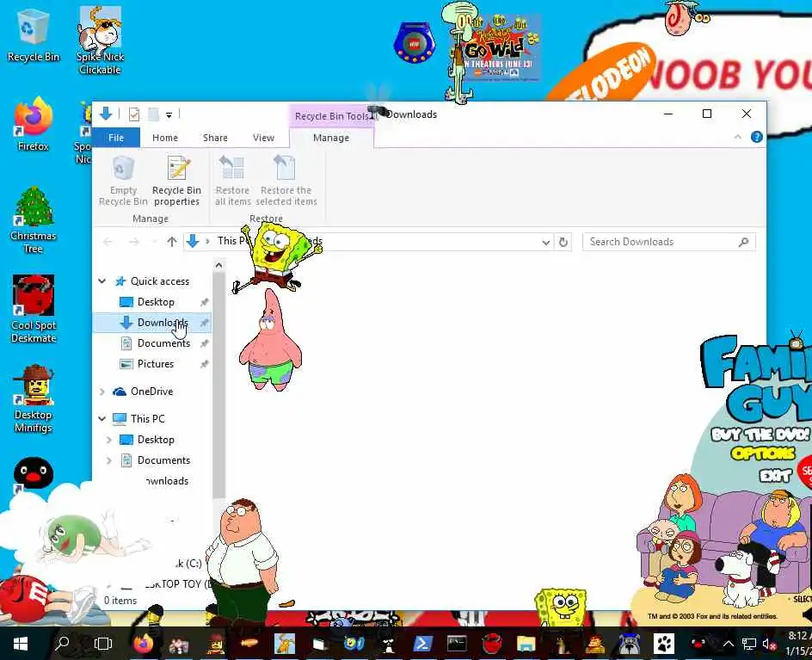Click the navigation pane scrollbar thumb

[x=218, y=385]
